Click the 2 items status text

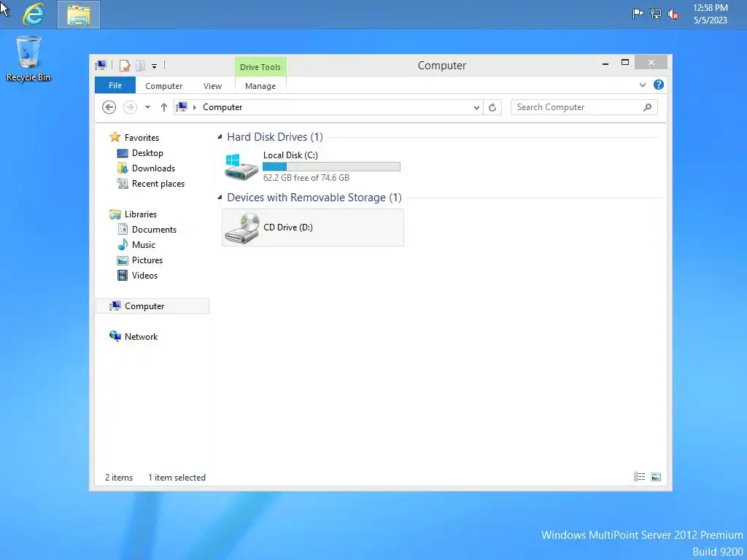click(119, 477)
